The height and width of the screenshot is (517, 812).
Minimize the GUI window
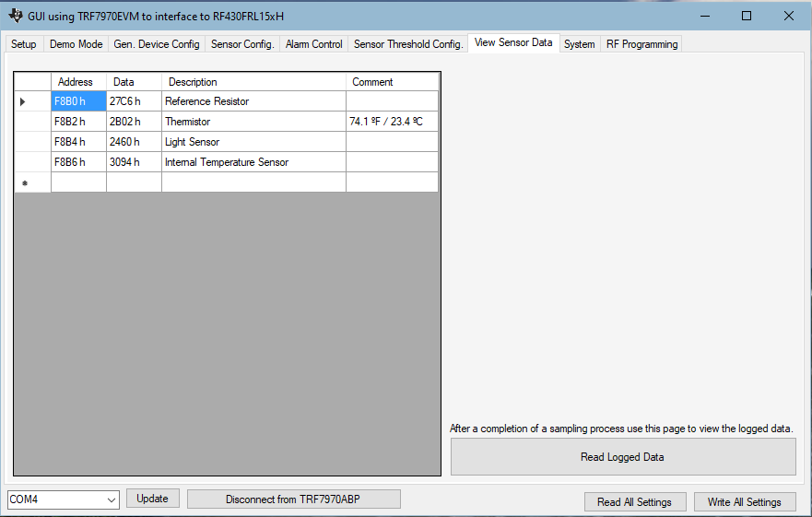tap(705, 16)
